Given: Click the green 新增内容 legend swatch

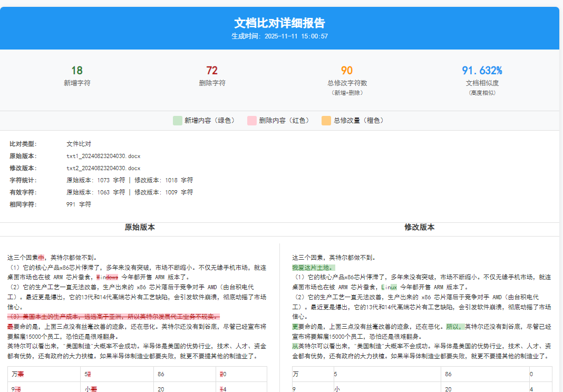Looking at the screenshot, I should (177, 121).
